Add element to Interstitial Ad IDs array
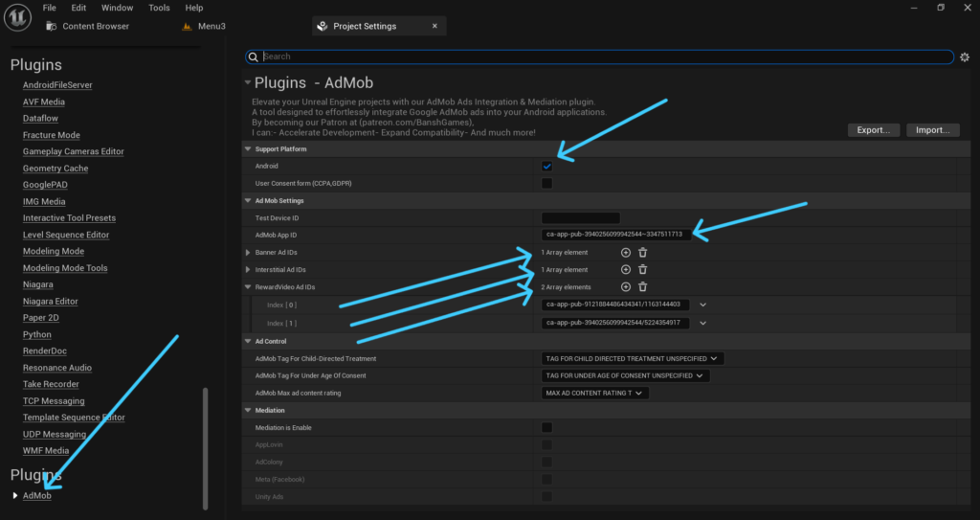 click(626, 270)
